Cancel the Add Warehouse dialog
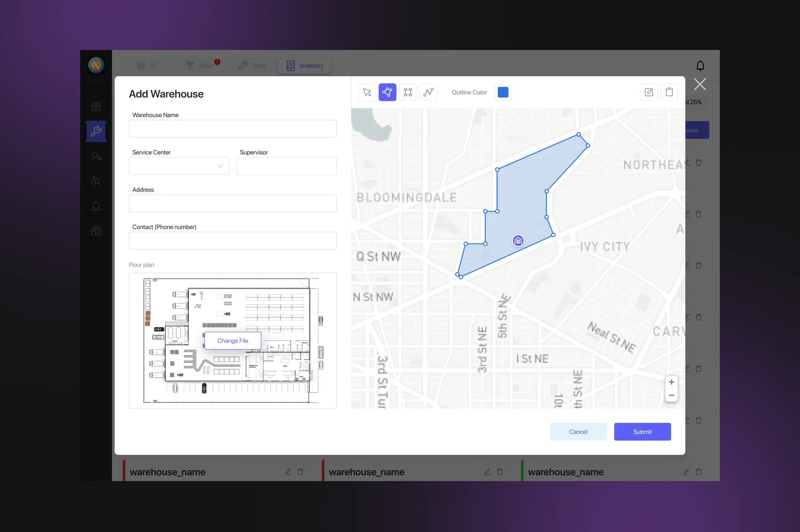 (x=578, y=432)
